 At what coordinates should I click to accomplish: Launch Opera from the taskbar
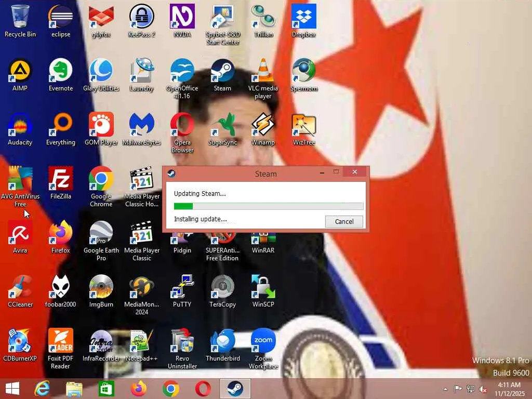(203, 389)
